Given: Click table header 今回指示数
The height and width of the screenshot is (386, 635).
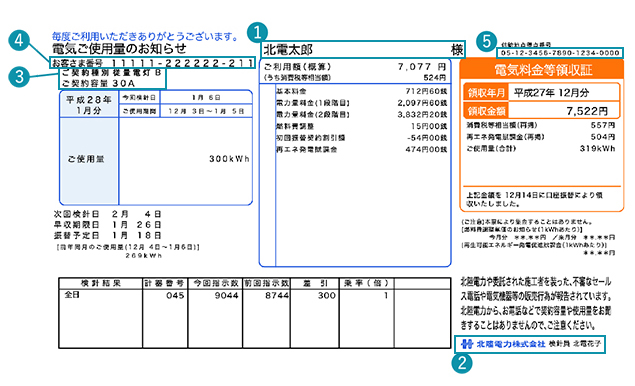Looking at the screenshot, I should point(215,284).
